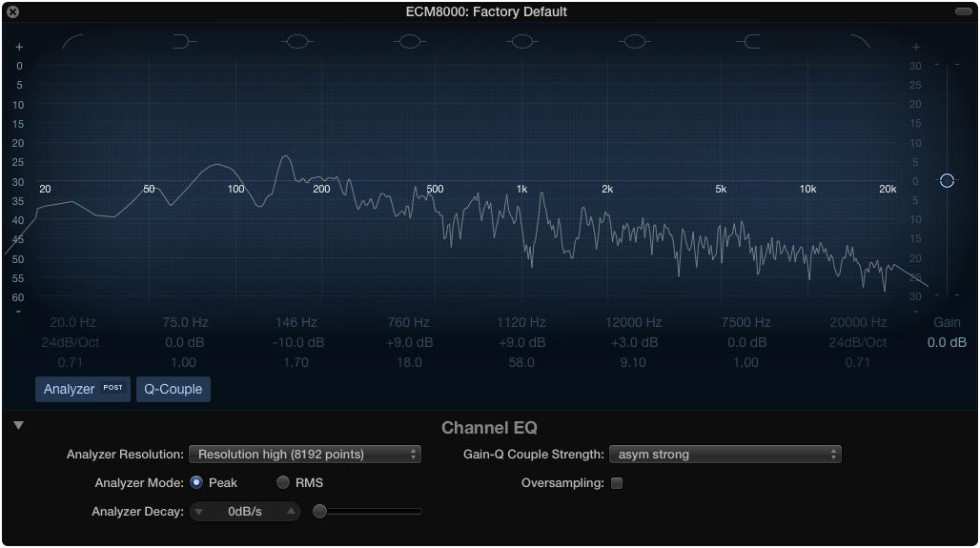Click the minus at bottom of left scale

click(19, 312)
